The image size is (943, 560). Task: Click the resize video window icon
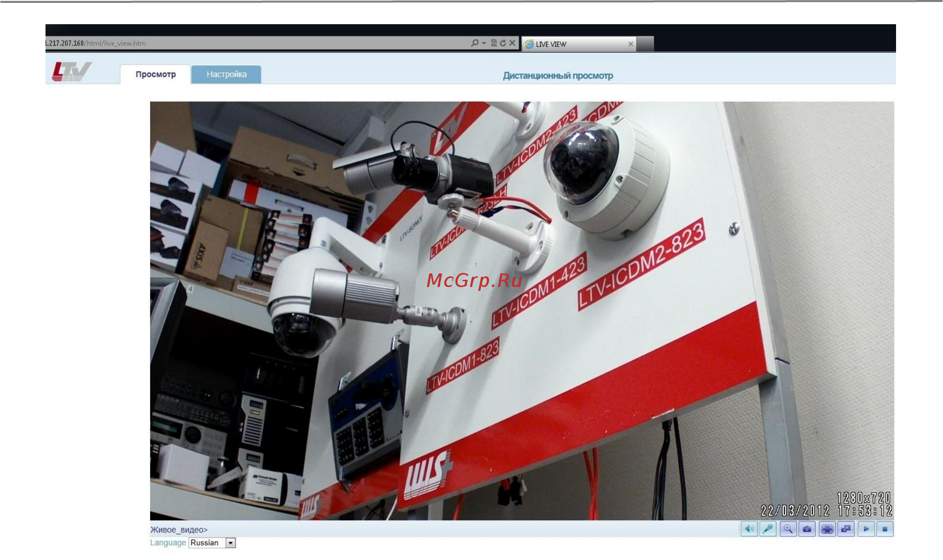click(x=846, y=529)
